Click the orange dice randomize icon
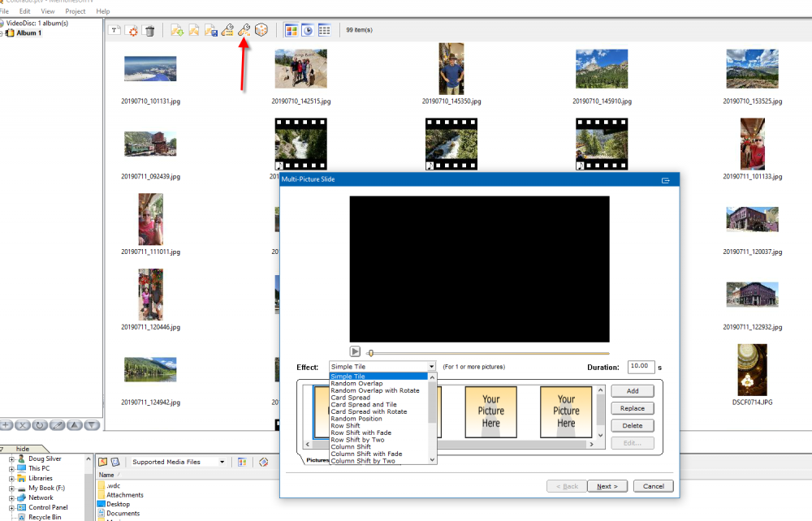 click(261, 31)
